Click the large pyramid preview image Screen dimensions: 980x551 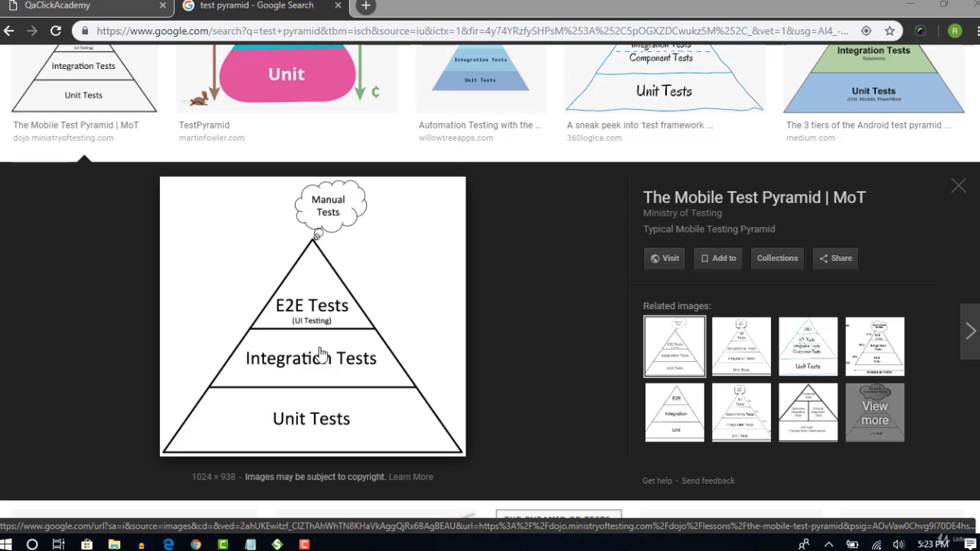pos(312,316)
